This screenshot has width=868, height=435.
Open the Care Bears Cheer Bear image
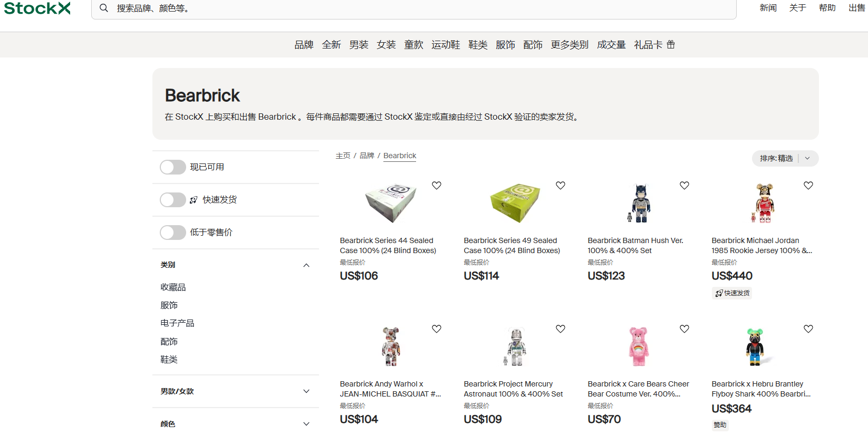tap(639, 346)
